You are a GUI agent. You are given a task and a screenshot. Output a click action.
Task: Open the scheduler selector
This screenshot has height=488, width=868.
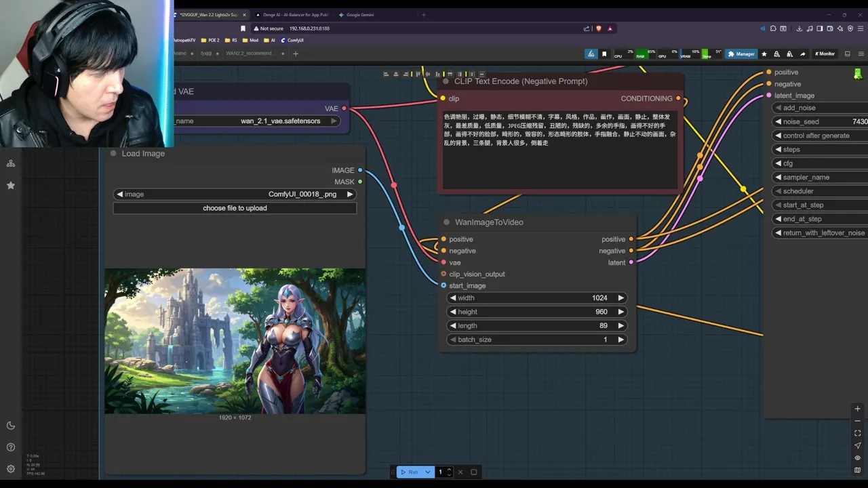point(821,191)
